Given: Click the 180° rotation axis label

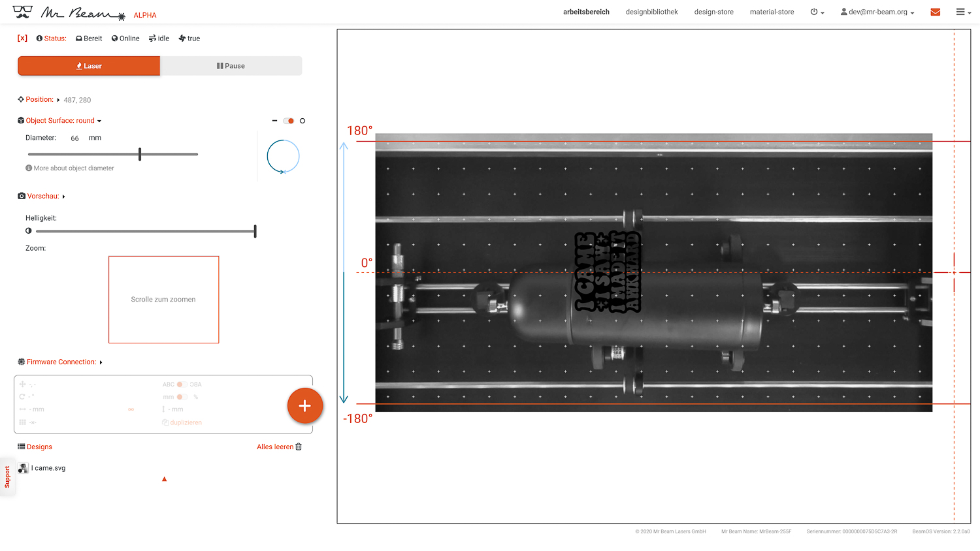Looking at the screenshot, I should point(360,131).
